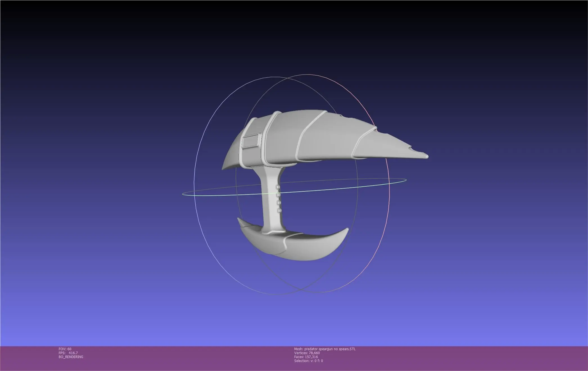Viewport: 588px width, 371px height.
Task: Click the Faces: 157,316 status text
Action: click(306, 357)
